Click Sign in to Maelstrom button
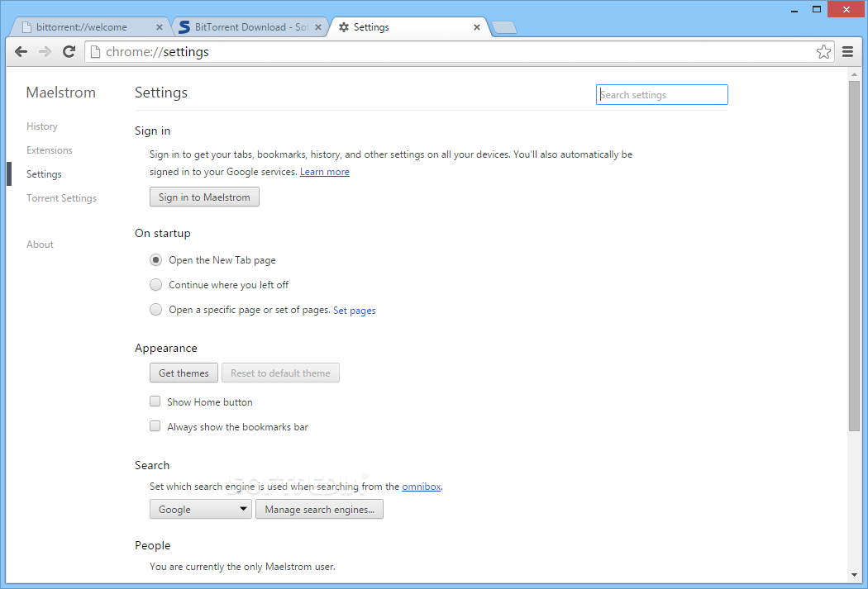This screenshot has width=868, height=589. pyautogui.click(x=204, y=197)
